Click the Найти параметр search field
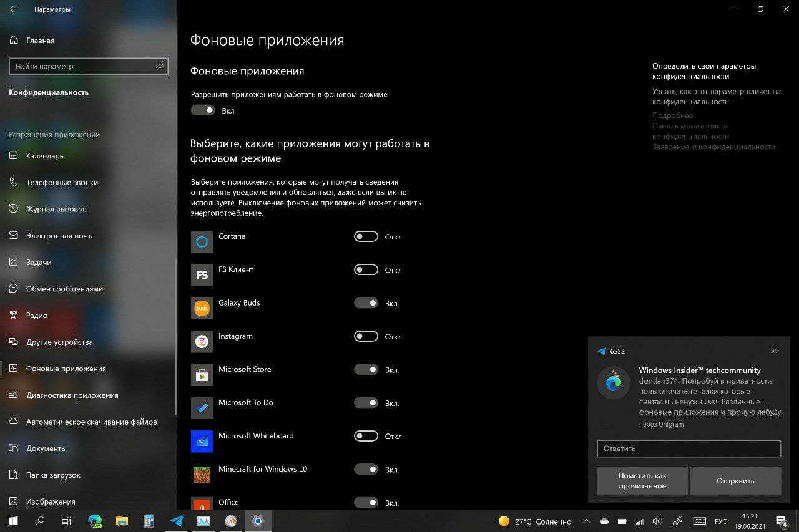 coord(89,66)
